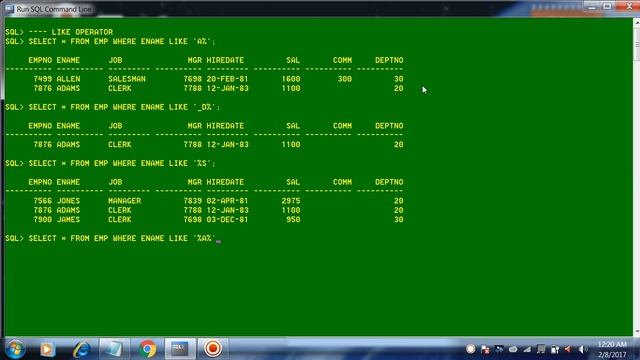This screenshot has height=360, width=640.
Task: Click the round white tray icon
Action: [470, 349]
